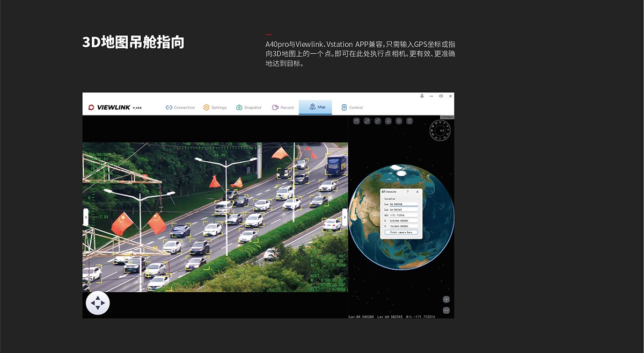Switch to the Control tab
Viewport: 644px width, 353px height.
pos(352,107)
